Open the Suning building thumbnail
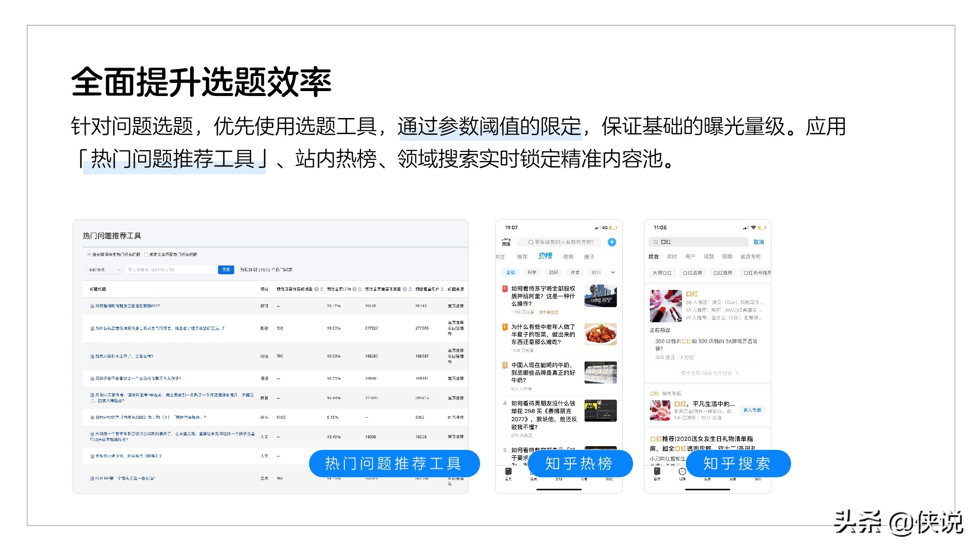Viewport: 980px width, 551px height. (x=601, y=296)
